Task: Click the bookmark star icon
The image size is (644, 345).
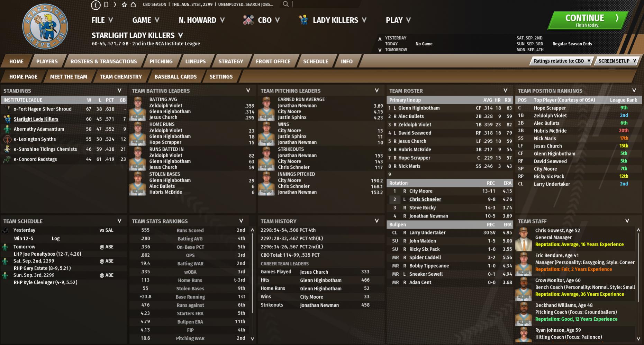Action: pos(124,5)
